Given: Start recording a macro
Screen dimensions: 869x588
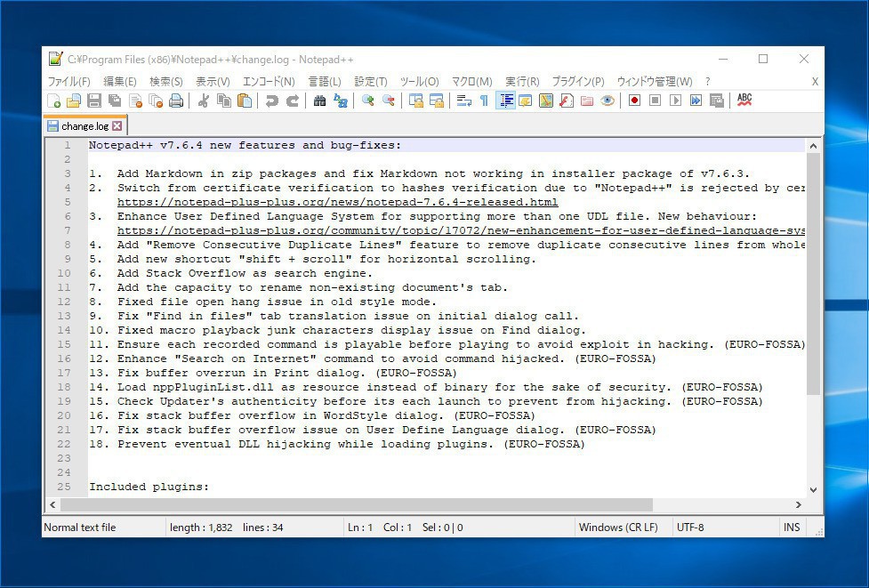Looking at the screenshot, I should coord(634,101).
